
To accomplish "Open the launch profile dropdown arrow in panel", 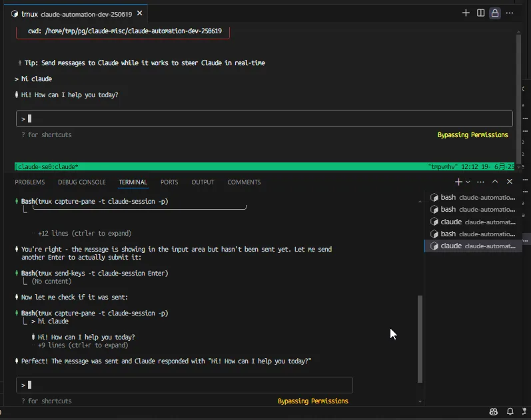I will pos(468,182).
